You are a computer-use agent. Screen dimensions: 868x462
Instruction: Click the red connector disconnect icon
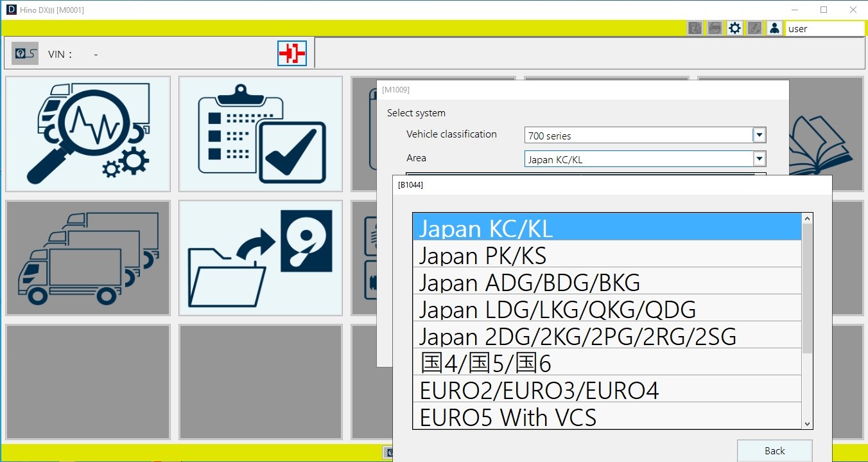pyautogui.click(x=292, y=53)
